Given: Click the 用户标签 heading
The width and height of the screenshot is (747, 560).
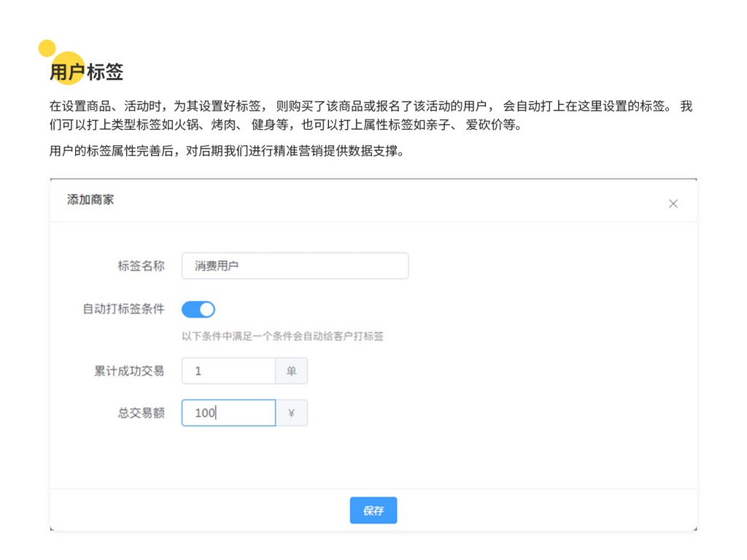Looking at the screenshot, I should (x=86, y=72).
